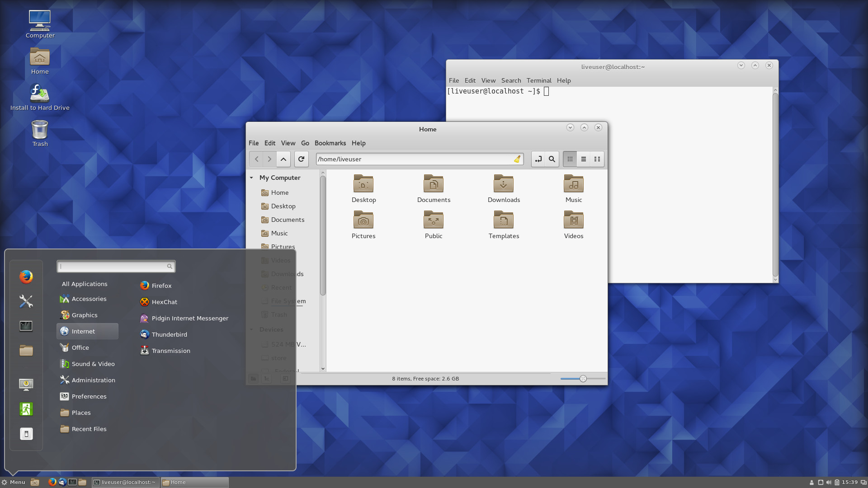868x488 pixels.
Task: Toggle location entry mode button
Action: pos(538,159)
